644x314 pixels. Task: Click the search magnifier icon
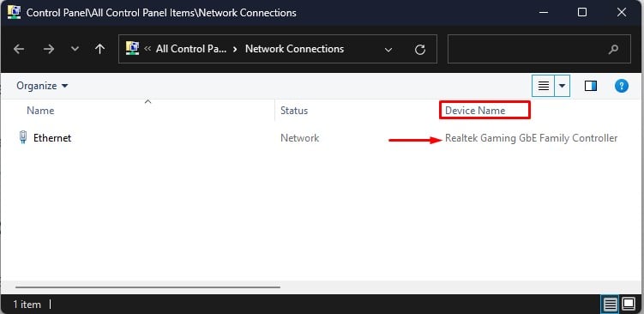(613, 49)
